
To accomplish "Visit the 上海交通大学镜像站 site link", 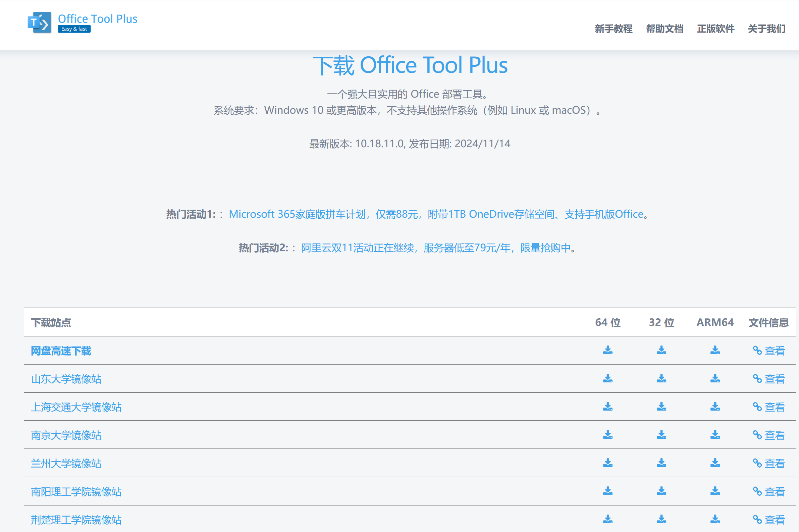I will tap(76, 407).
